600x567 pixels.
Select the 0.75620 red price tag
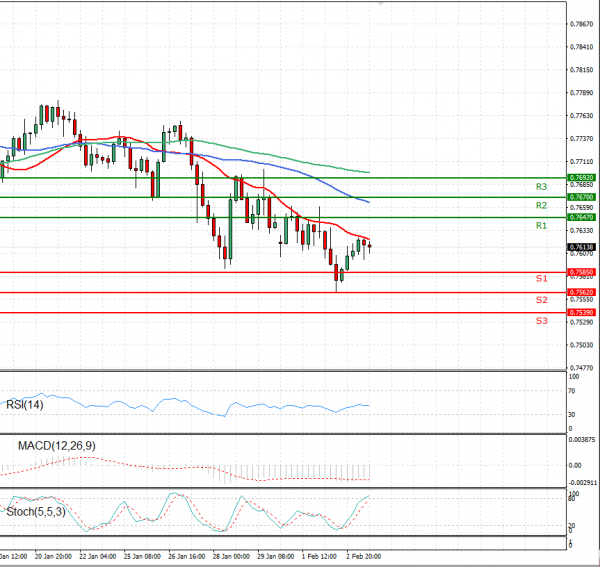pos(581,292)
